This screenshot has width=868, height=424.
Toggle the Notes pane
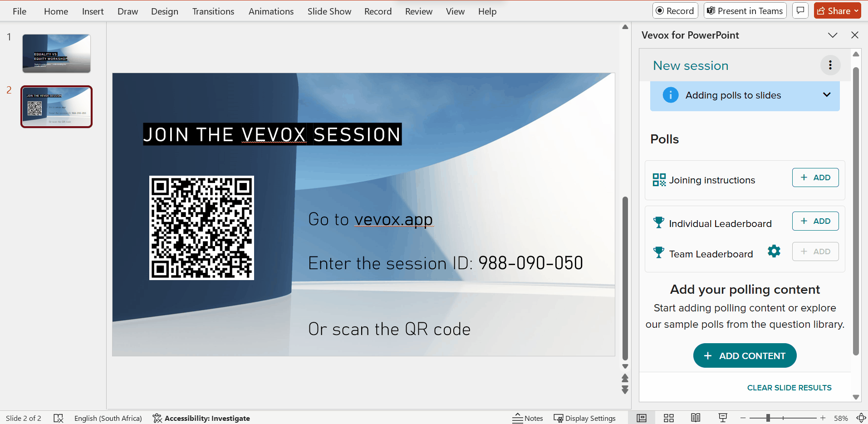pyautogui.click(x=528, y=418)
